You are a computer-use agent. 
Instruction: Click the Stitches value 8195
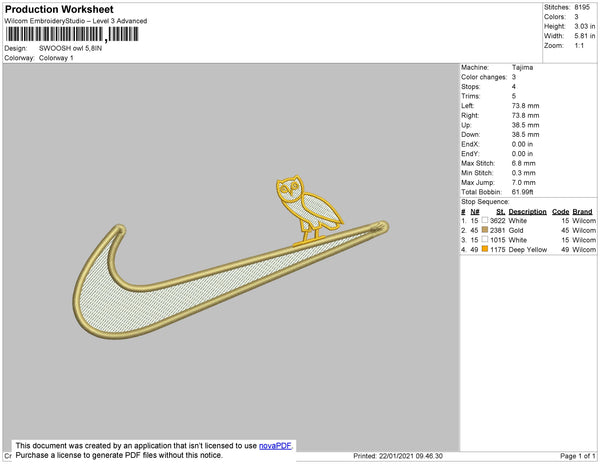[x=582, y=7]
